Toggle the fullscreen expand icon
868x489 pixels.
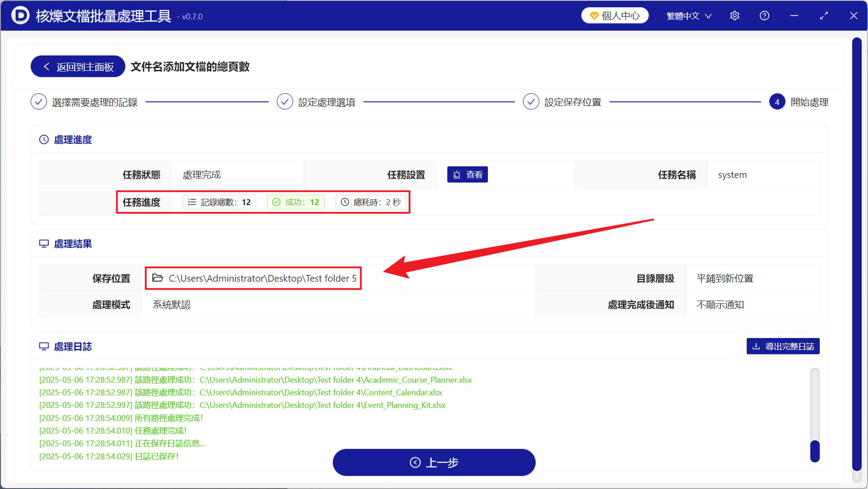coord(824,16)
